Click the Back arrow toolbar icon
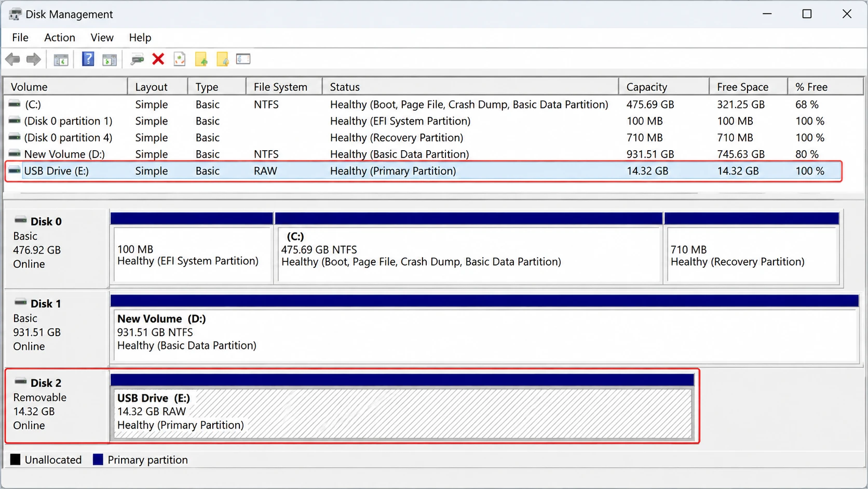The image size is (868, 489). pyautogui.click(x=12, y=60)
